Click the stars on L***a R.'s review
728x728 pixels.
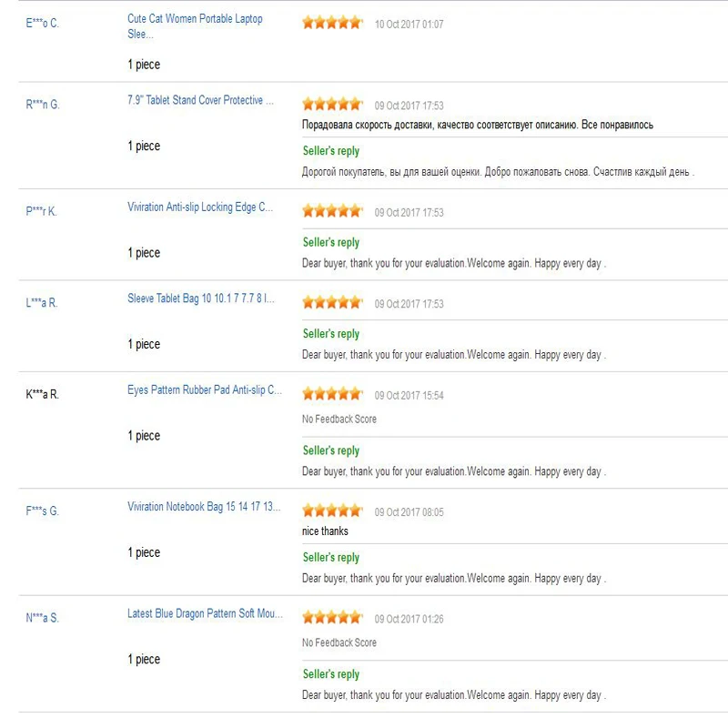pyautogui.click(x=332, y=302)
